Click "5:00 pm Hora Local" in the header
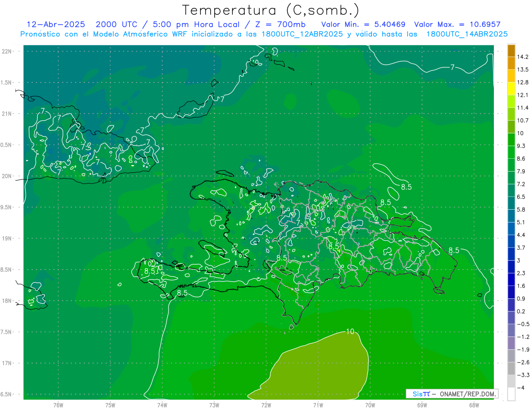 (196, 24)
